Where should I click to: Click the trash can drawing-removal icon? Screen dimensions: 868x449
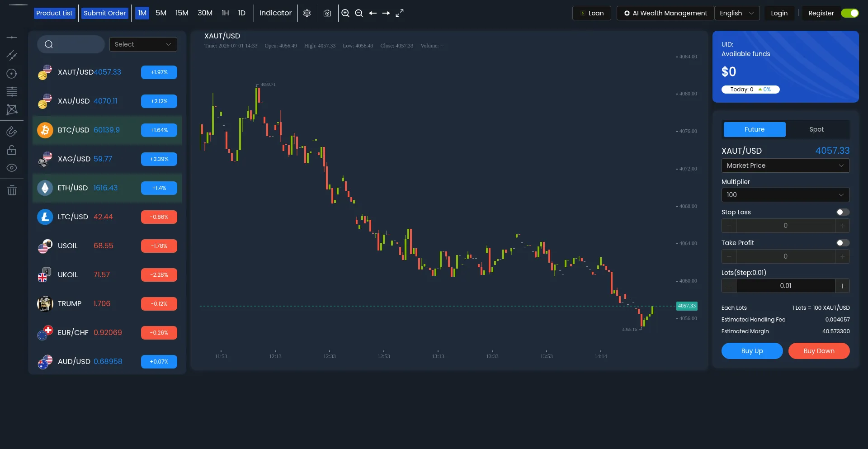pos(12,190)
